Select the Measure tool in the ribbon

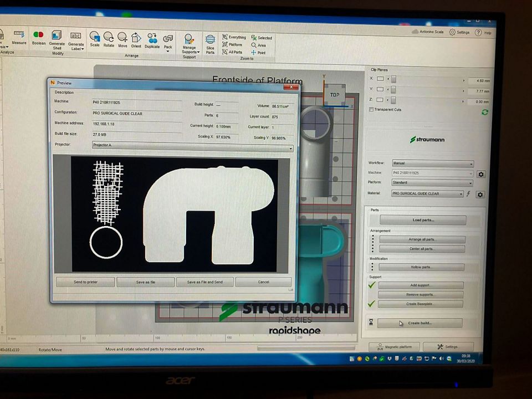coord(19,37)
